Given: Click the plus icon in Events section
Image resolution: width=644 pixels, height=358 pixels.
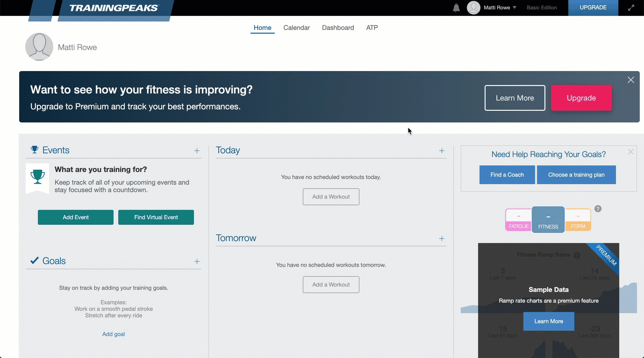Looking at the screenshot, I should pos(197,150).
